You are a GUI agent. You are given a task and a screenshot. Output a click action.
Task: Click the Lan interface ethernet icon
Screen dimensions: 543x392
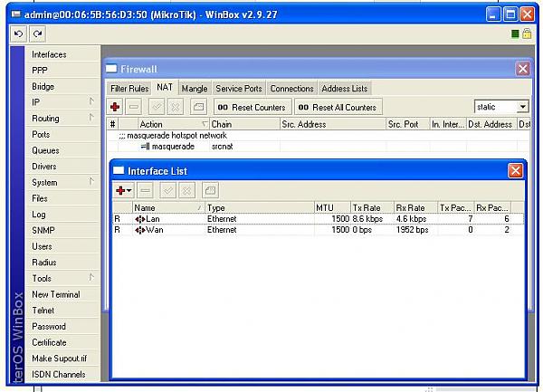click(140, 219)
